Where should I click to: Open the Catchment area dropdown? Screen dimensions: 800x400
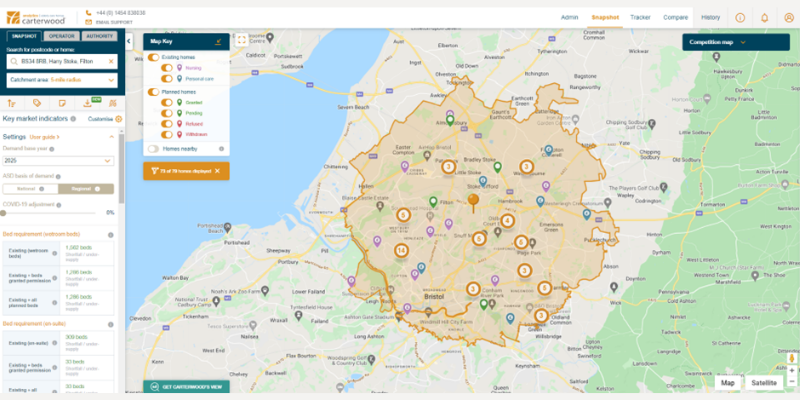coord(62,80)
